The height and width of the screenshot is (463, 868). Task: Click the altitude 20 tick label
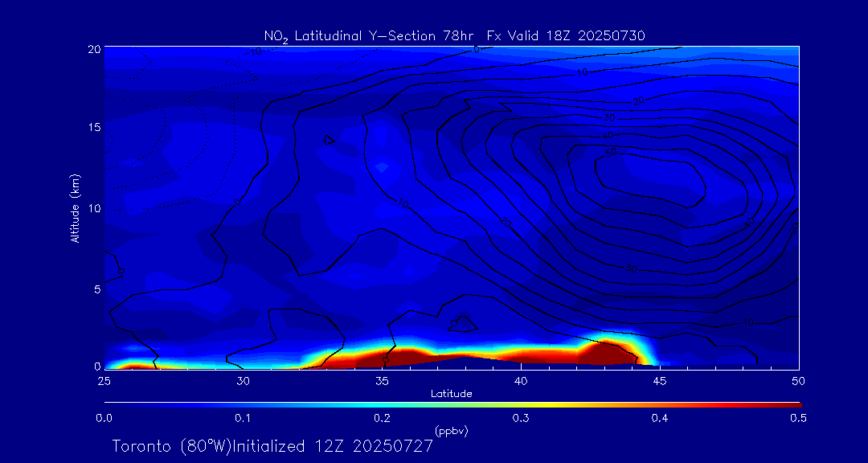point(93,48)
